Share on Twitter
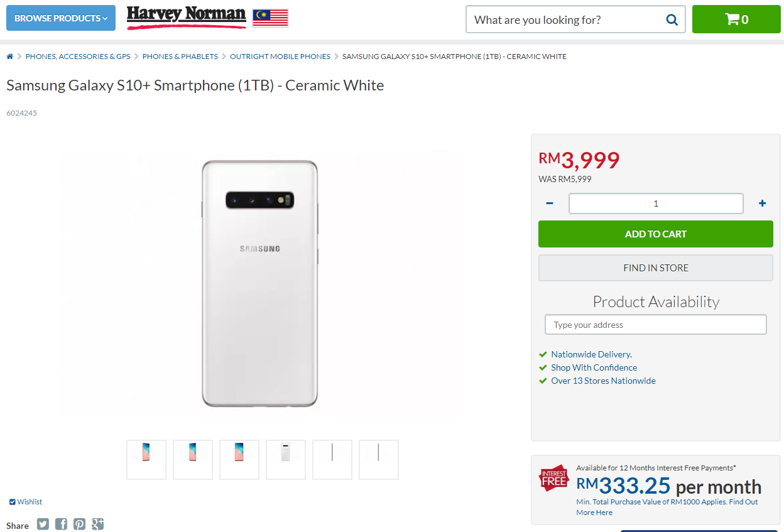 point(43,524)
